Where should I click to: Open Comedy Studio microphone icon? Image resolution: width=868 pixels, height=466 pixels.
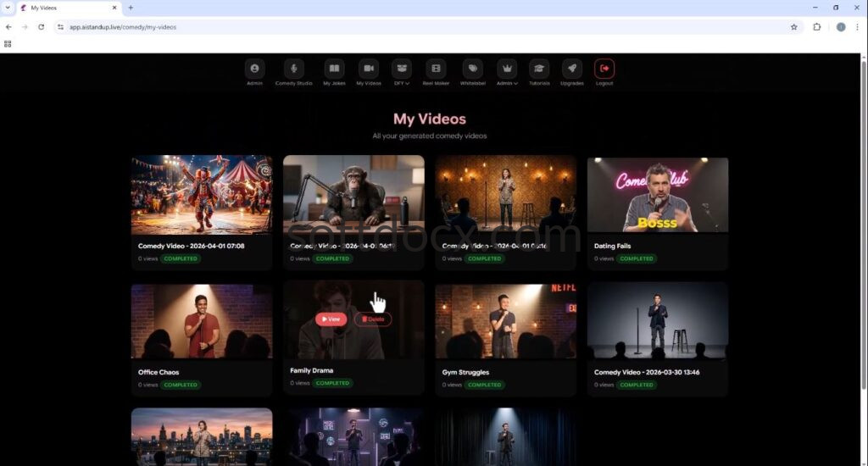tap(294, 69)
